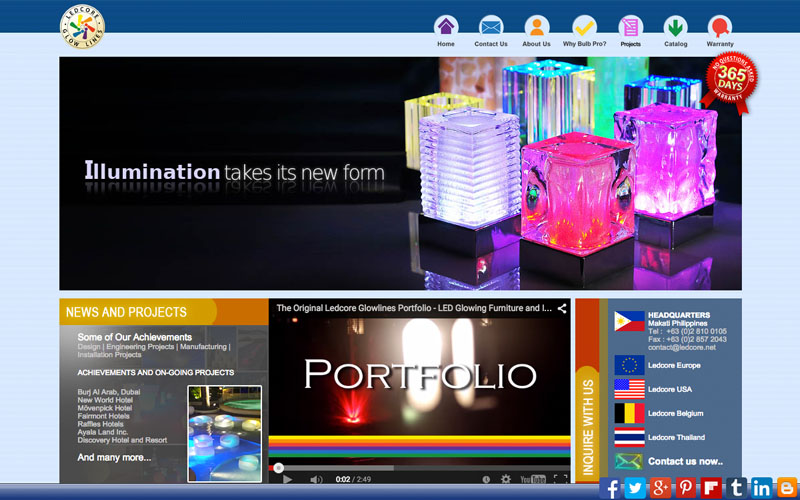Open the Blogger social icon
This screenshot has width=800, height=500.
click(787, 488)
